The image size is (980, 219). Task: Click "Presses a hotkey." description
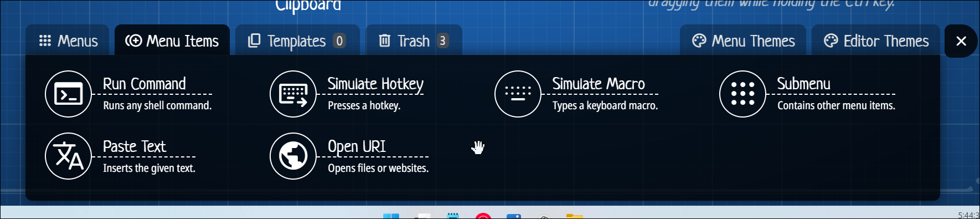(x=364, y=105)
